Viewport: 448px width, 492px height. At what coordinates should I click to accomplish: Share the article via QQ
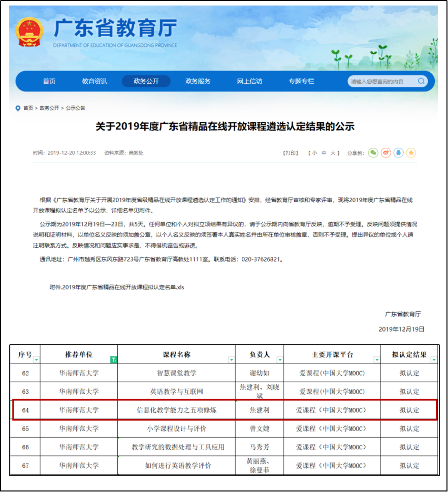pyautogui.click(x=398, y=153)
